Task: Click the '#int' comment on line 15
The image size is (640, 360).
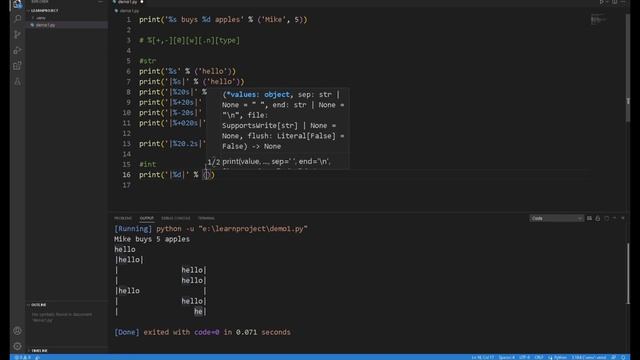Action: [147, 164]
